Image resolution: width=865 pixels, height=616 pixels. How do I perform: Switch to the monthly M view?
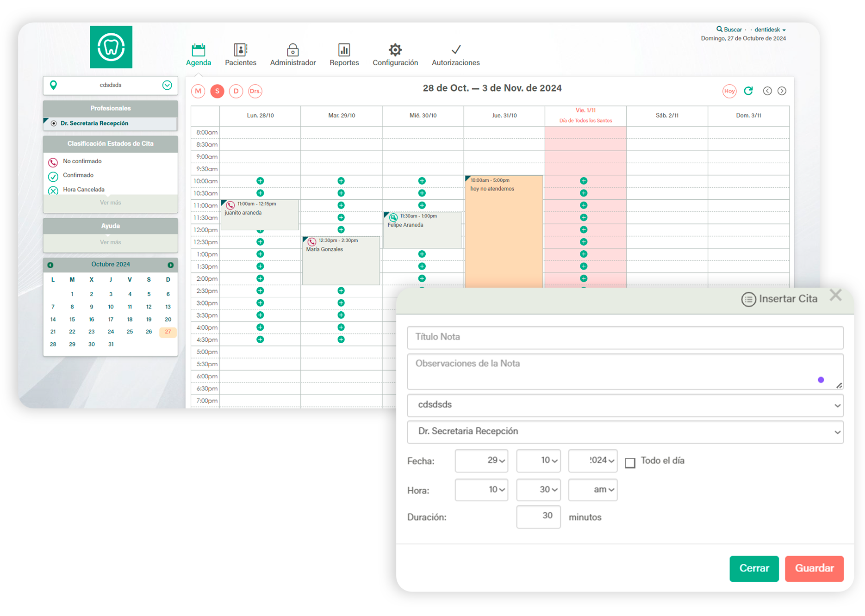pos(198,91)
